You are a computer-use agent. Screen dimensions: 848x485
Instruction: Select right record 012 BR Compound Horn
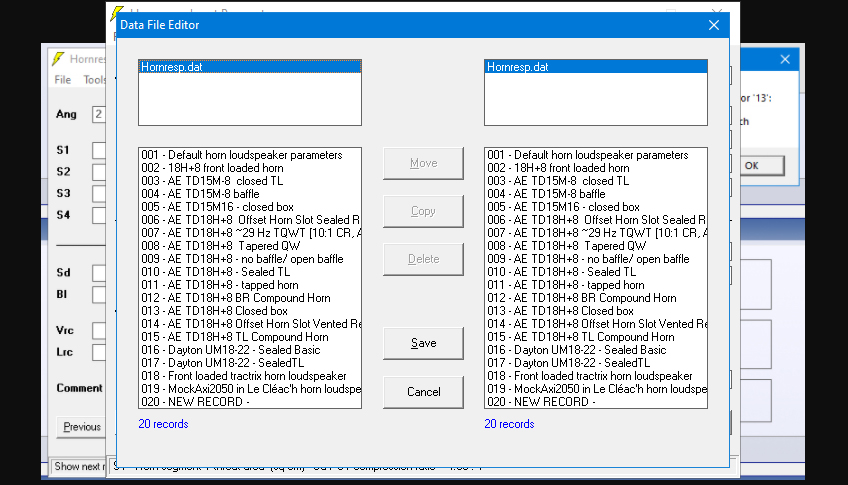pos(595,298)
